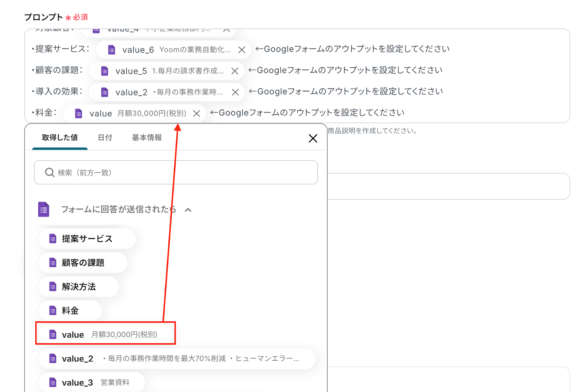The width and height of the screenshot is (583, 392).
Task: Pick the 料金 output value
Action: coord(70,311)
